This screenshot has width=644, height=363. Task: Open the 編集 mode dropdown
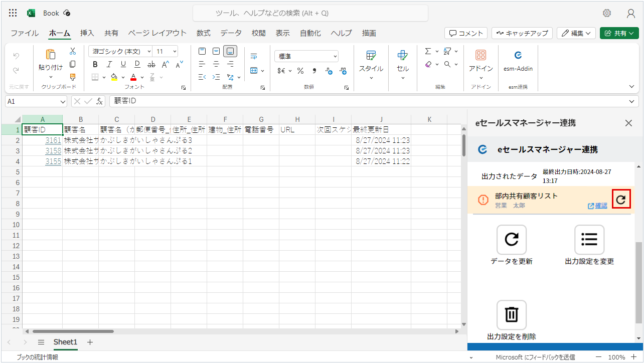(x=576, y=33)
